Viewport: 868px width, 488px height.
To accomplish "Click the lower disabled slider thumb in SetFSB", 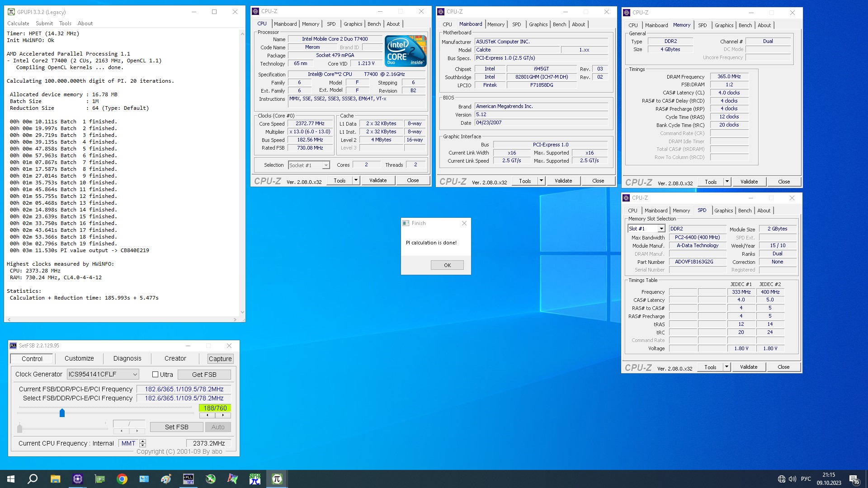I will (19, 427).
